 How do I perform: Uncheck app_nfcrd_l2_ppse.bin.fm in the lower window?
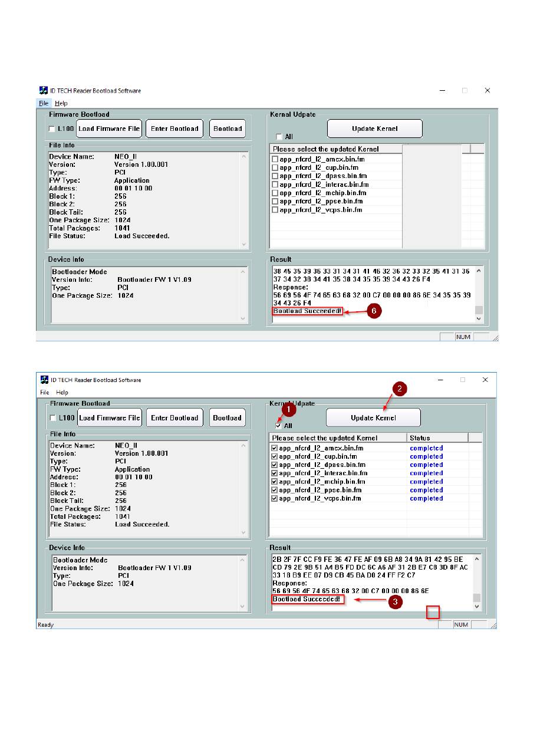pos(274,490)
